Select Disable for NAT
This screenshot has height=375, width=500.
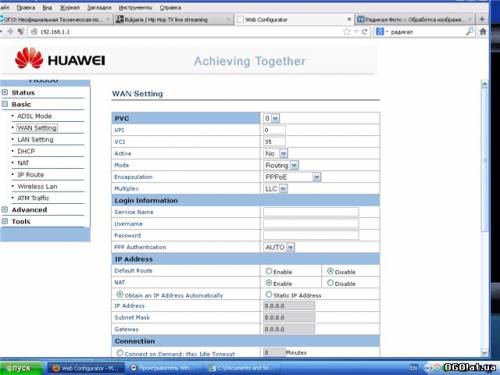pos(330,283)
